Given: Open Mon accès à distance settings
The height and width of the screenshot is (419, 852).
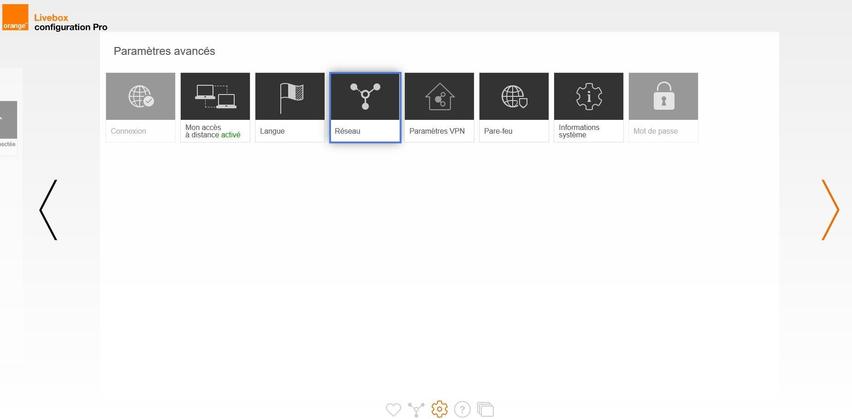Looking at the screenshot, I should coord(215,107).
